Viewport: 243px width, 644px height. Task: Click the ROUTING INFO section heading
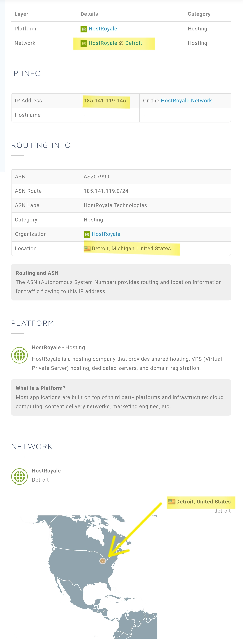pos(41,145)
